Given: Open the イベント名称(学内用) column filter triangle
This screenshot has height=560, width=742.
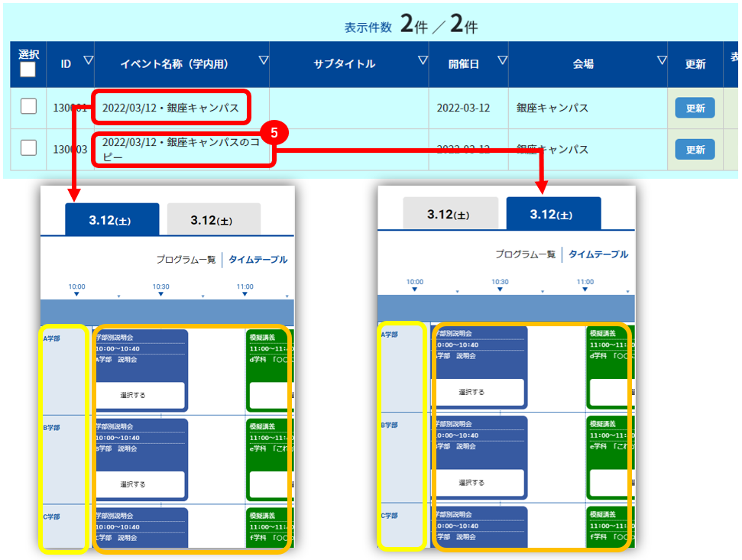Looking at the screenshot, I should click(264, 60).
